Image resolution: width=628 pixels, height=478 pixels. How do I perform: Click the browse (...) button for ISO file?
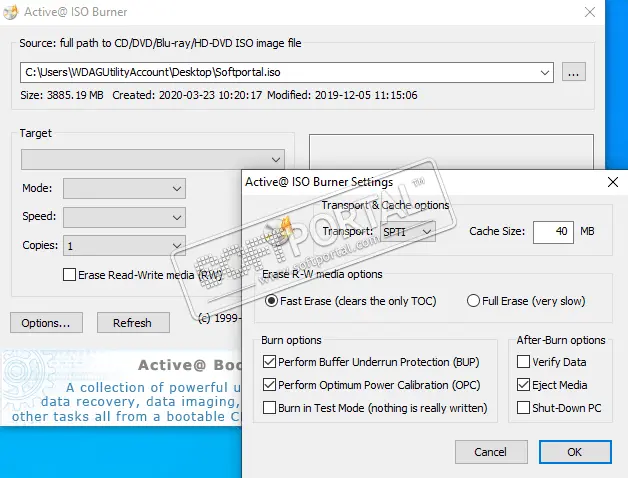573,72
